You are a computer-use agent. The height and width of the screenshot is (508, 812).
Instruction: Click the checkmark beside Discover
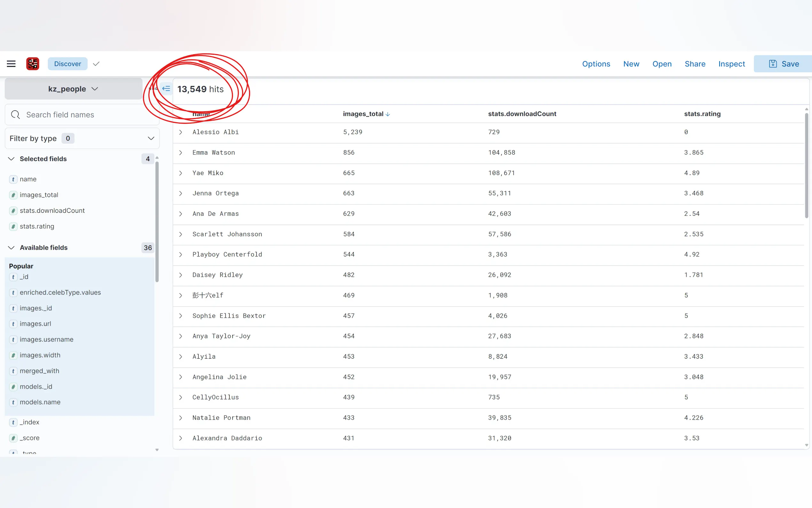tap(96, 64)
